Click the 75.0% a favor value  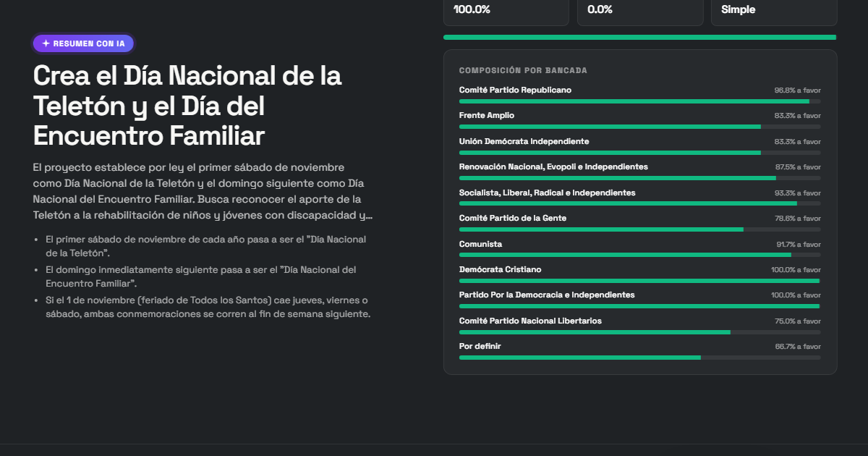[797, 321]
